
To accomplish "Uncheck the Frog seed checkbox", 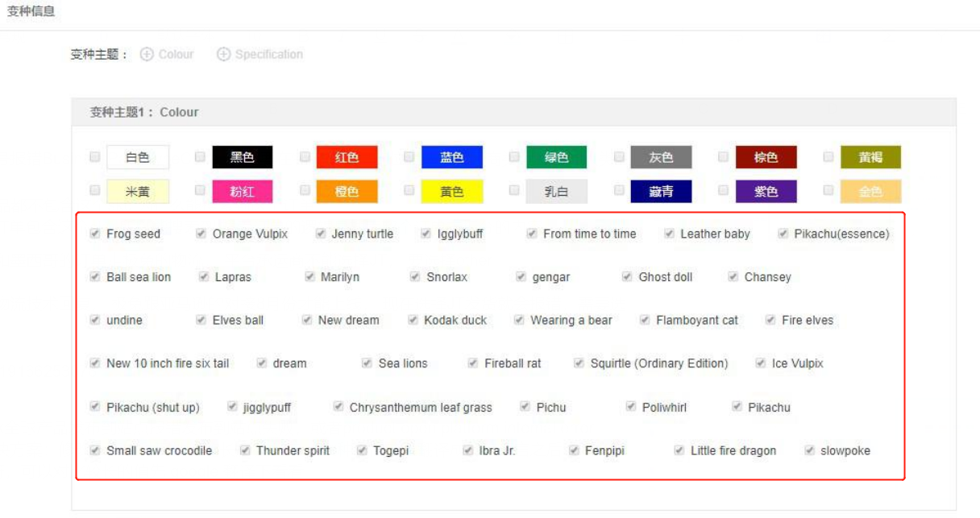I will point(95,234).
